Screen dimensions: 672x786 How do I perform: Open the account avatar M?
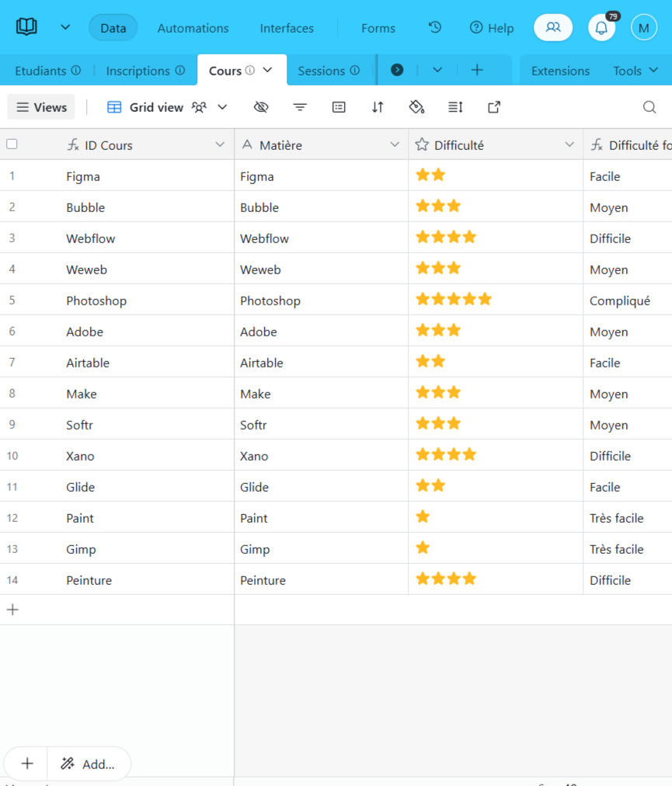(644, 28)
